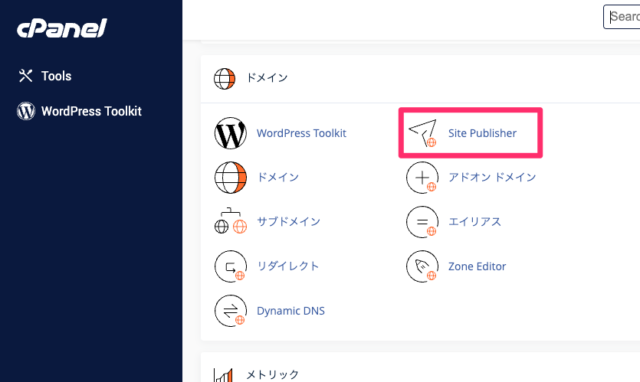
Task: Open the リダイレクト link
Action: coord(288,266)
